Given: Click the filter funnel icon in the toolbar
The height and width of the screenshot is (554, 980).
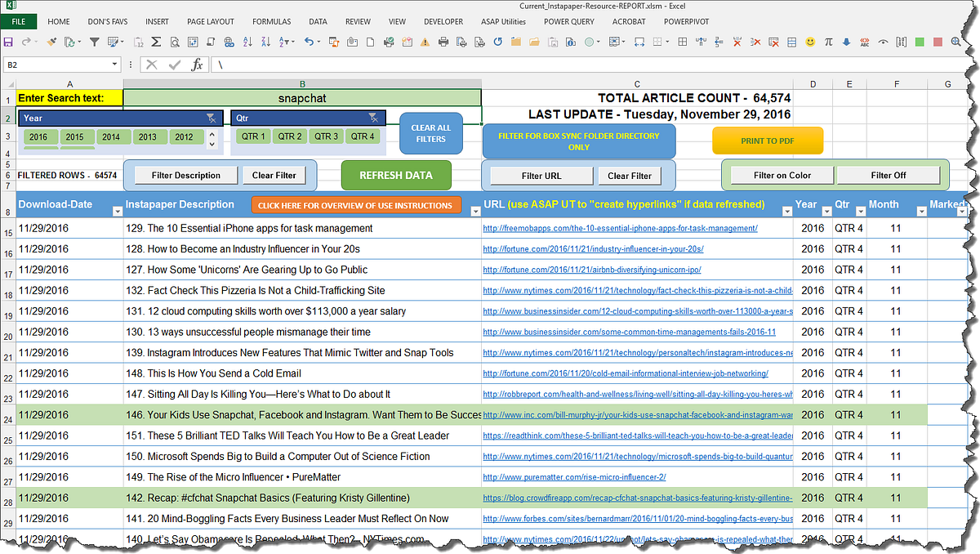Looking at the screenshot, I should (x=93, y=42).
